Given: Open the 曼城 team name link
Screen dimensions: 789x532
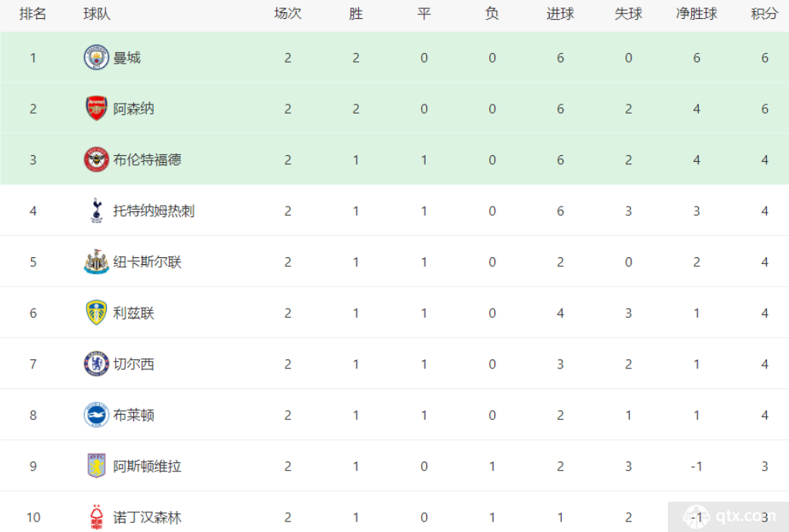Looking at the screenshot, I should [x=126, y=58].
